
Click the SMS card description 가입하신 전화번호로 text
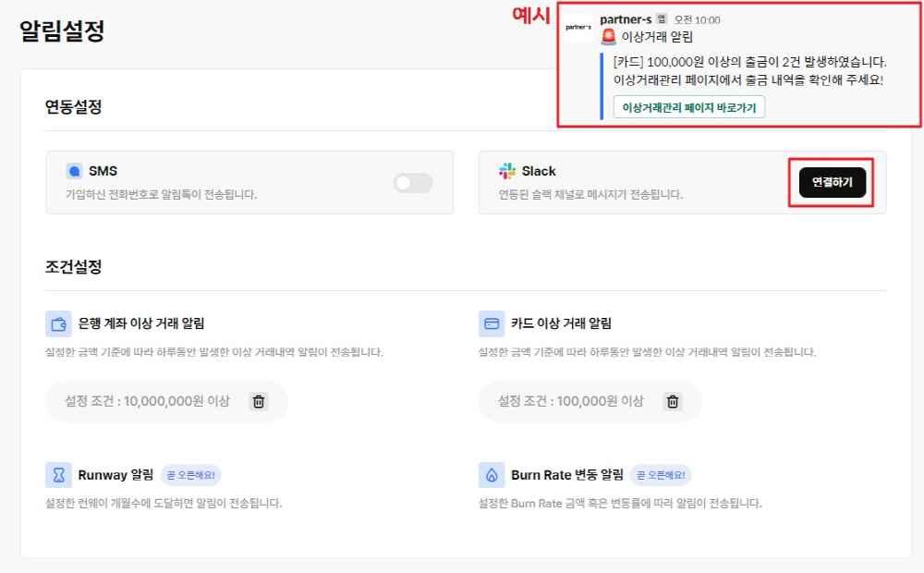pos(161,194)
